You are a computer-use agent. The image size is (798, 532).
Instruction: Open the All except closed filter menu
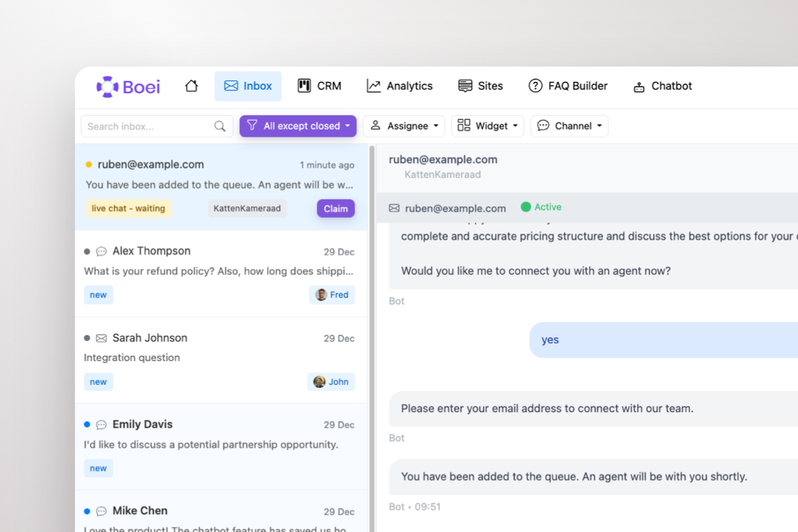(297, 126)
